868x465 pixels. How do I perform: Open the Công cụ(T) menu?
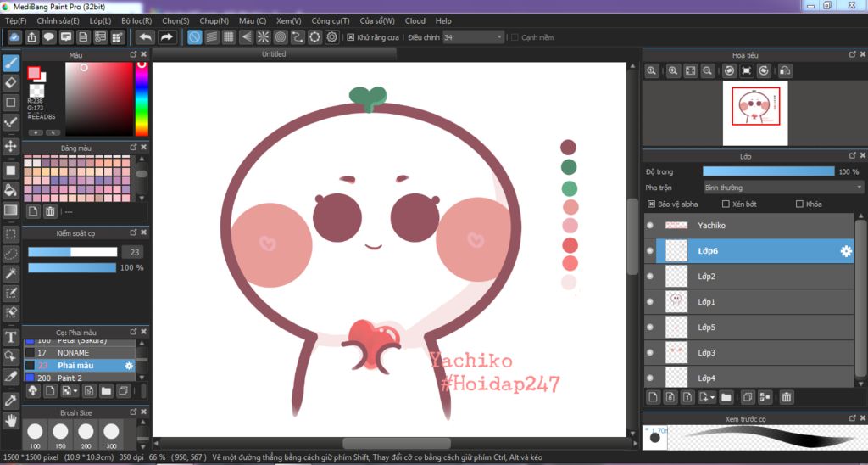coord(331,20)
